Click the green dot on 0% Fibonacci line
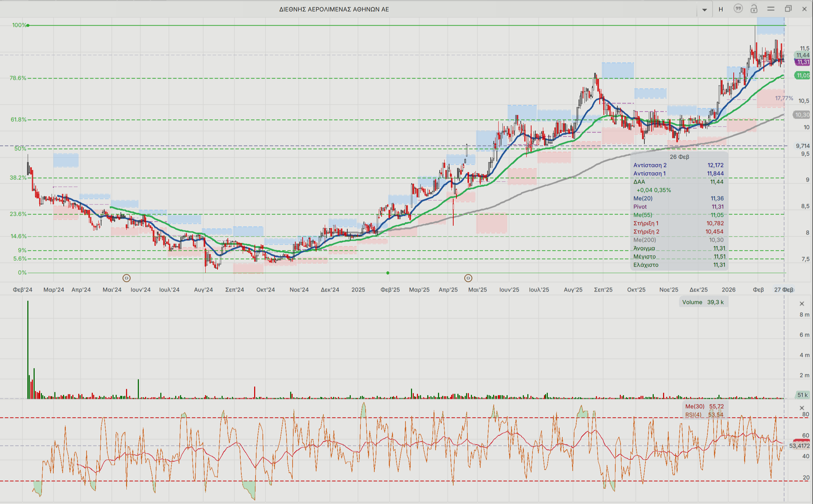The image size is (813, 504). click(x=388, y=273)
